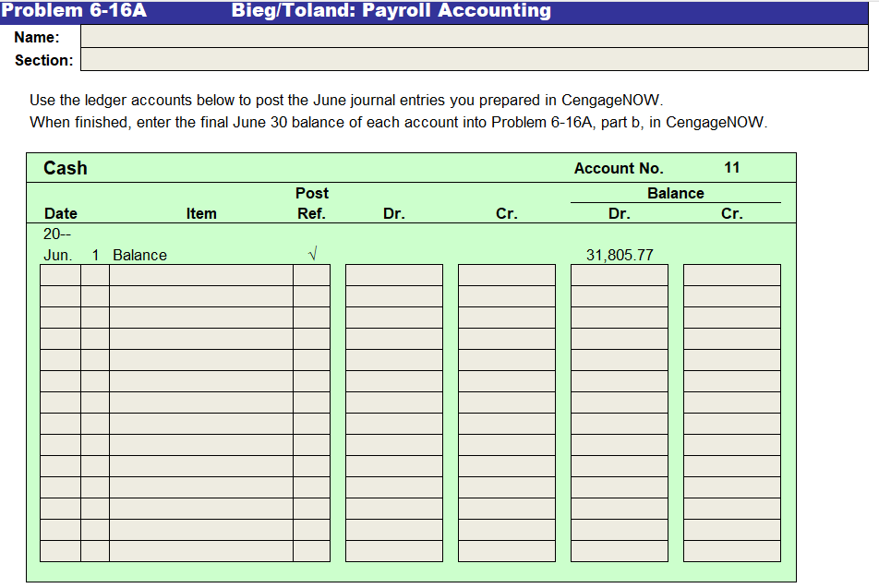Viewport: 879px width, 588px height.
Task: Click the 31,805.77 opening balance figure
Action: coord(619,254)
